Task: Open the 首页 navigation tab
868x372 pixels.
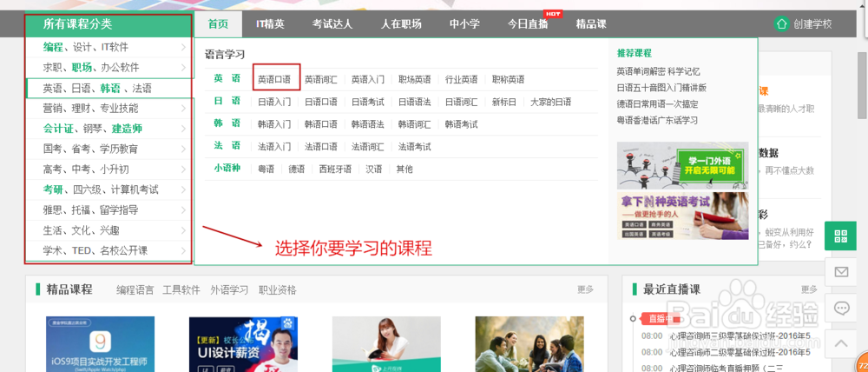Action: (x=218, y=23)
